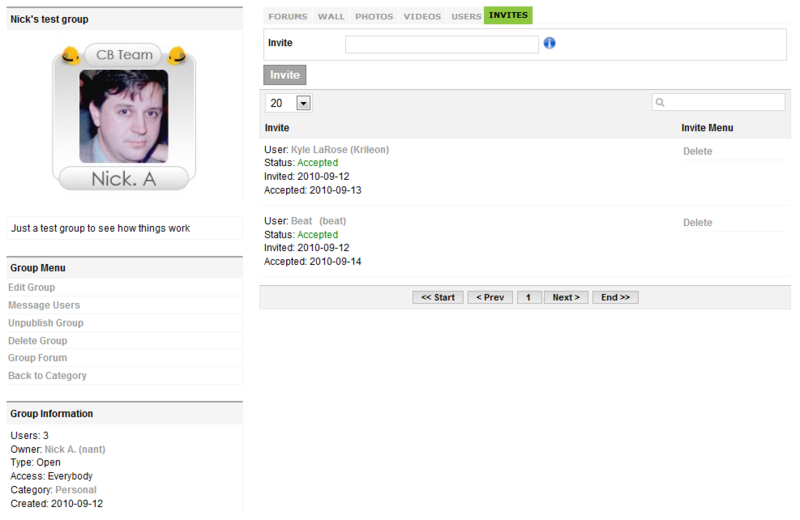Open Kyle LaRose (Krileon) user profile link
This screenshot has width=800, height=520.
[x=340, y=150]
